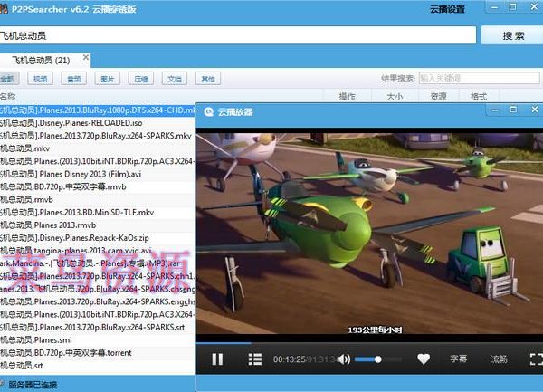543x392 pixels.
Task: Click the search input with 飞机总动员
Action: 238,35
